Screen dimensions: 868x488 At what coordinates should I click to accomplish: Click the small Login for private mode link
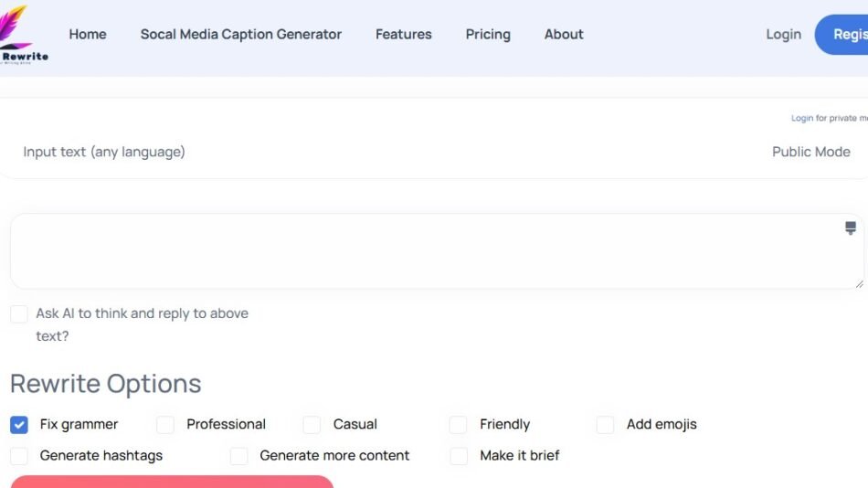[x=801, y=118]
